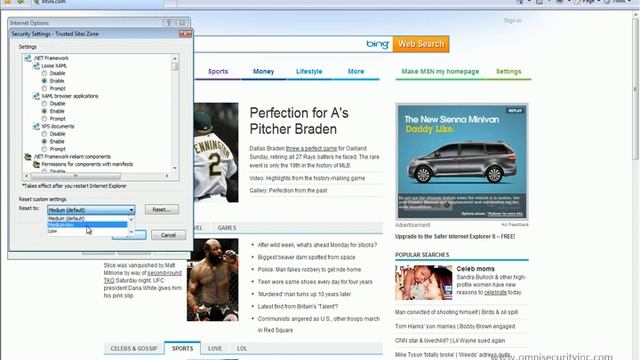Click the Celeb moms thumbnail photo
The image size is (640, 360).
tap(424, 282)
